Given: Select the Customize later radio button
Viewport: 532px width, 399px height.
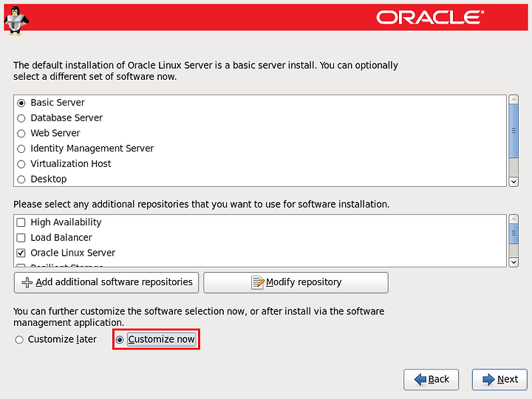Looking at the screenshot, I should pos(19,339).
